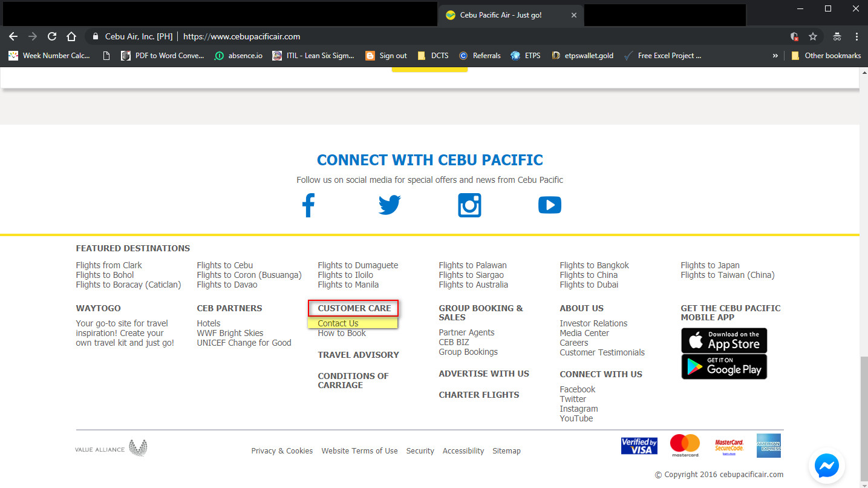Open the Sitemap footer link
Image resolution: width=868 pixels, height=488 pixels.
[x=506, y=451]
